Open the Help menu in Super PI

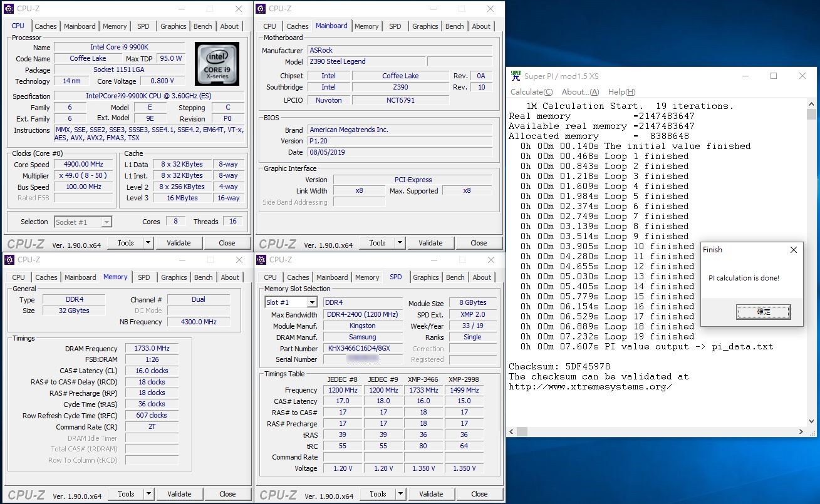point(621,92)
